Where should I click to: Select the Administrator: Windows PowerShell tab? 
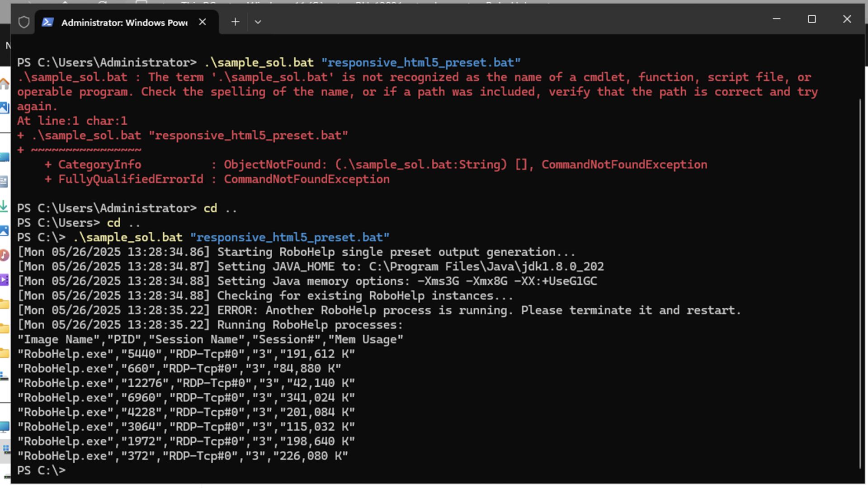(124, 23)
